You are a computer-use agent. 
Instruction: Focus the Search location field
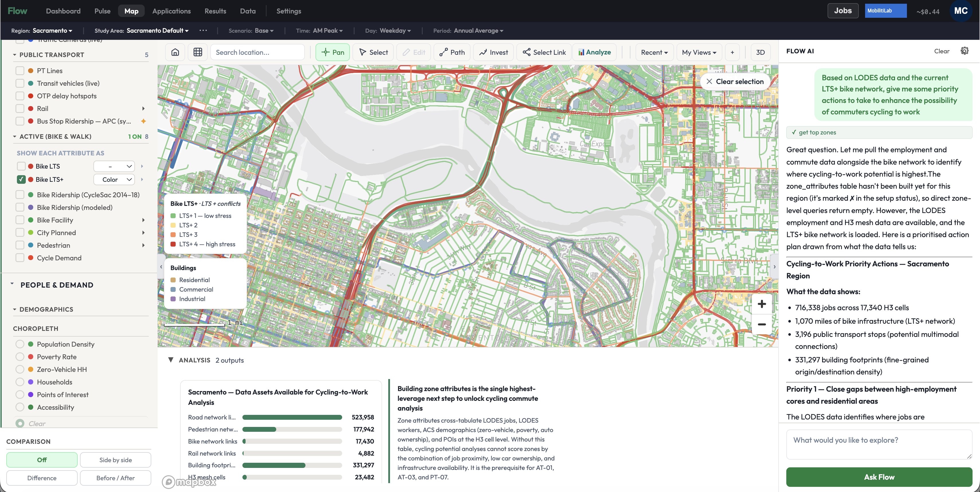258,52
